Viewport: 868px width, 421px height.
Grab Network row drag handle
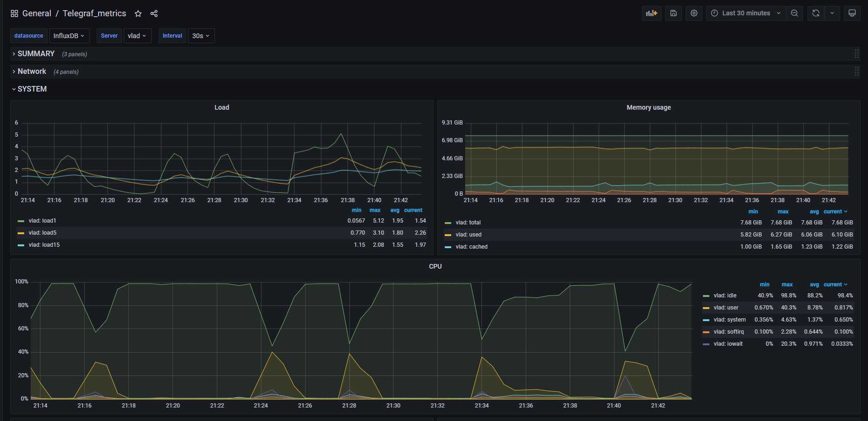[856, 72]
